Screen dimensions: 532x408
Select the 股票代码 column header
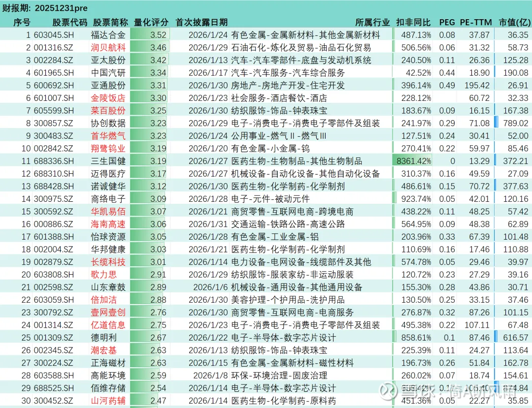[x=69, y=22]
